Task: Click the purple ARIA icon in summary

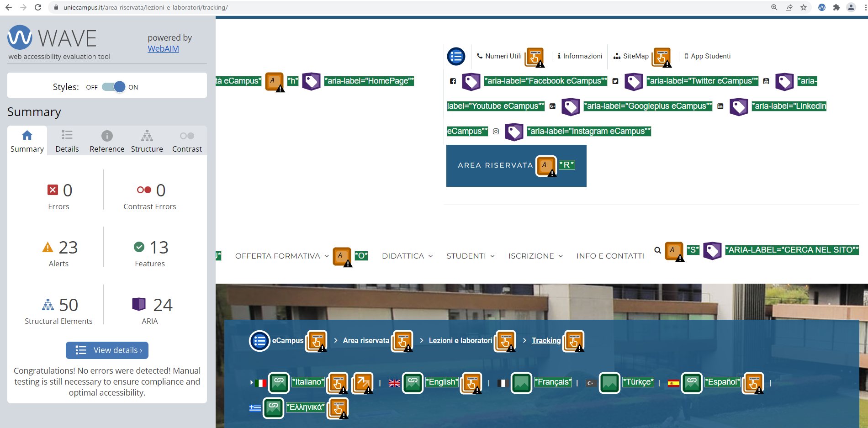Action: pos(139,304)
